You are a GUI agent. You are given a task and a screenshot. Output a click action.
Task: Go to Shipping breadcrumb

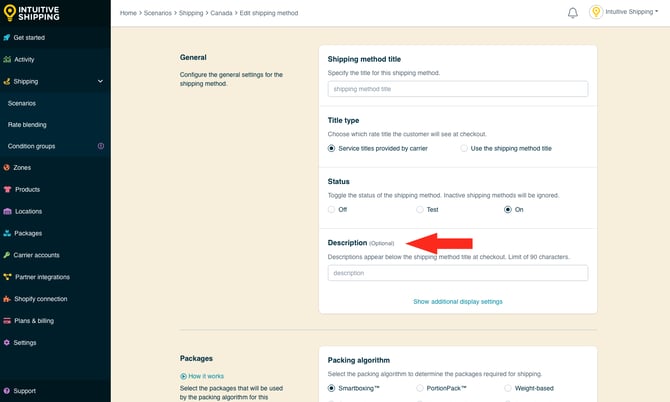pos(191,13)
